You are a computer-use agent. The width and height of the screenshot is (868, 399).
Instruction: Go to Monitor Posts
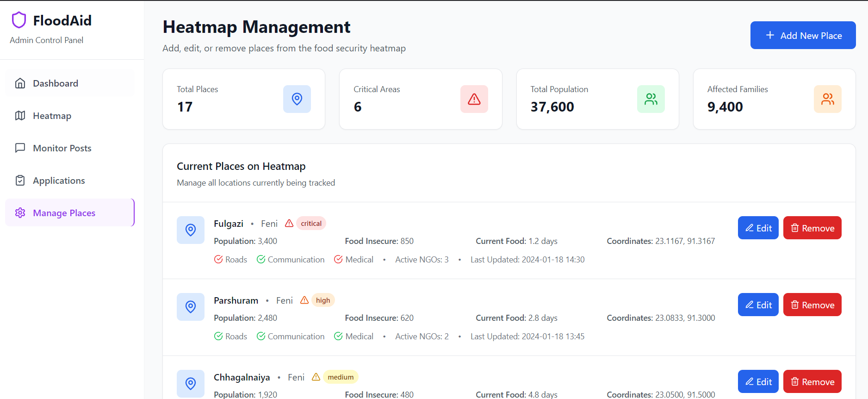pyautogui.click(x=70, y=148)
